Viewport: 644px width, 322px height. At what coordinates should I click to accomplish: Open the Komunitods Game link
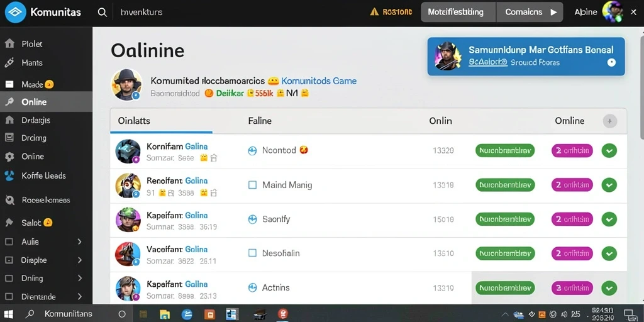[x=319, y=81]
